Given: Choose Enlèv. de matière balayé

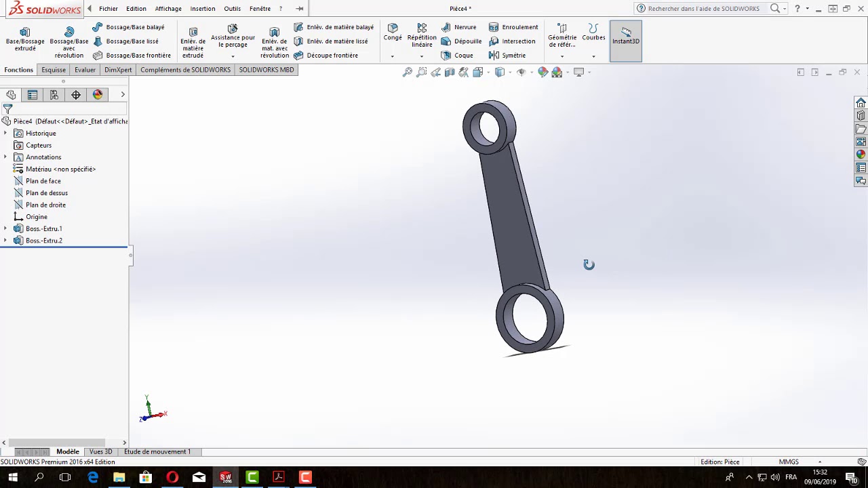Looking at the screenshot, I should [334, 27].
